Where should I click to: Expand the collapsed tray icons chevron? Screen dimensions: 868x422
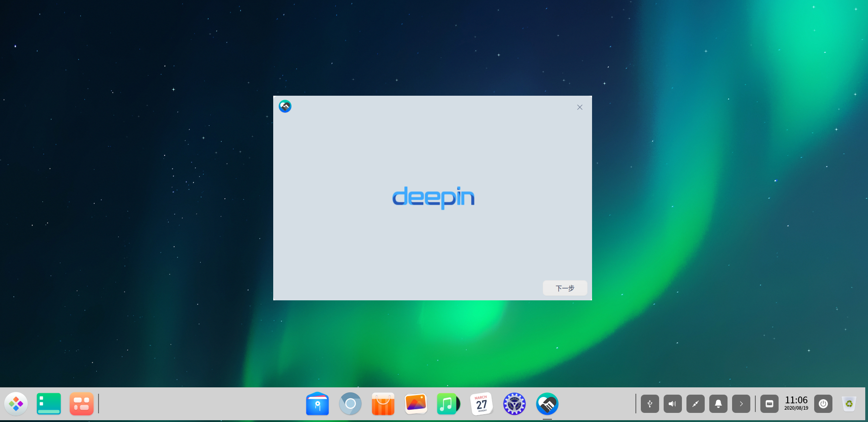point(741,404)
